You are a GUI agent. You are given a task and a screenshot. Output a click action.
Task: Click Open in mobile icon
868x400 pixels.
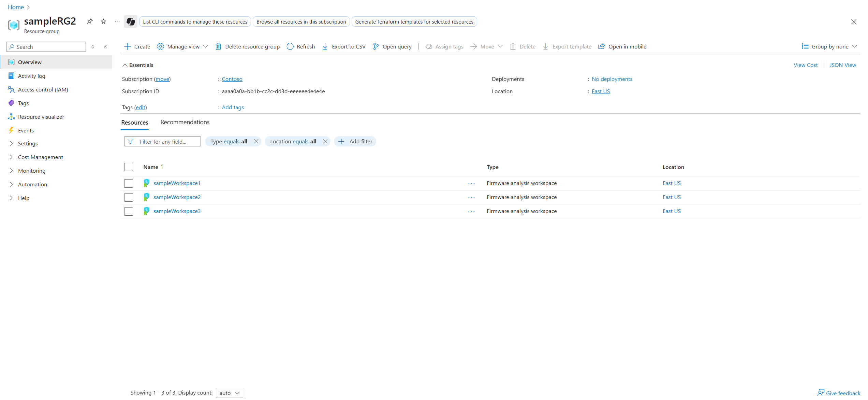point(602,46)
